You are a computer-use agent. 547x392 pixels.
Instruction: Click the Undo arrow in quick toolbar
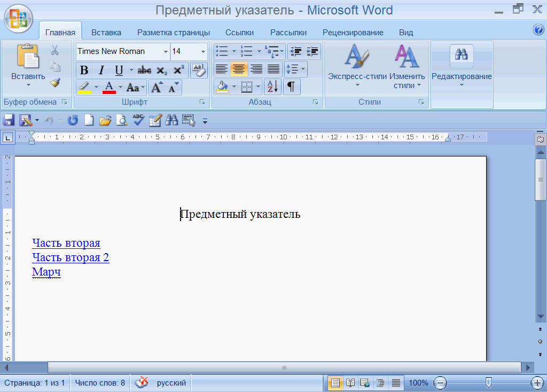click(49, 121)
